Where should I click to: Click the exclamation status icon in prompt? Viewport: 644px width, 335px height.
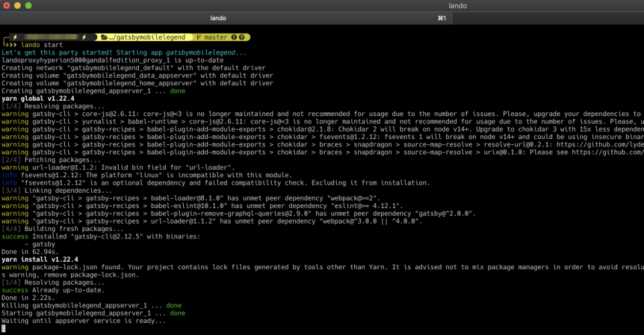(x=233, y=37)
